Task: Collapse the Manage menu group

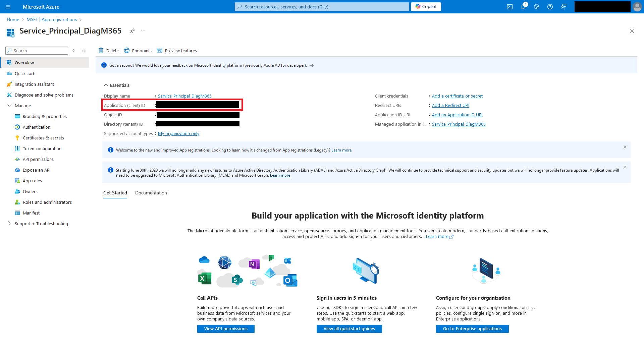Action: point(9,106)
